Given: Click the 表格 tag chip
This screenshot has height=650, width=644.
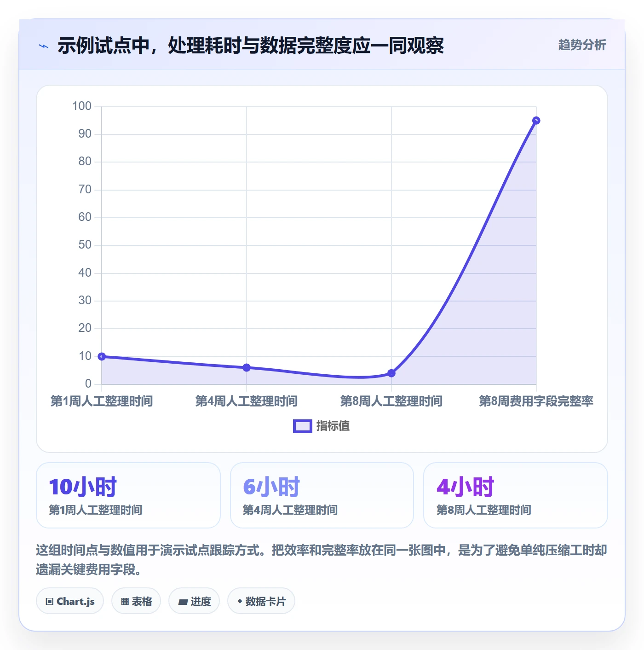Looking at the screenshot, I should click(x=136, y=601).
